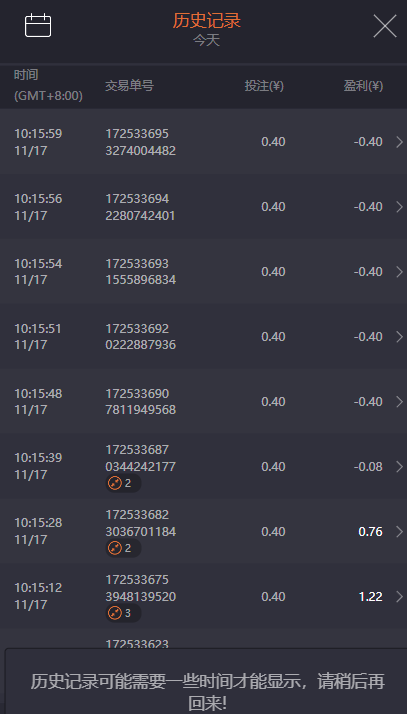Open chevron for the 10:15:54 transaction
407x714 pixels.
[400, 272]
